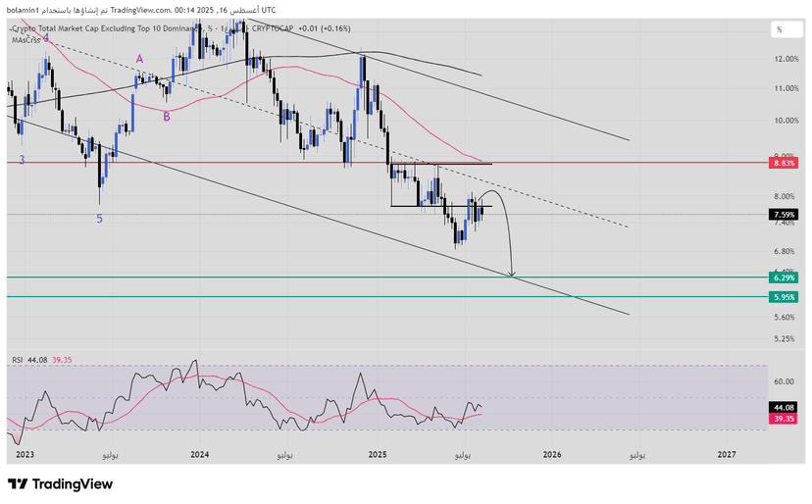Select the green 6.29% price label
The height and width of the screenshot is (504, 812).
(x=784, y=278)
